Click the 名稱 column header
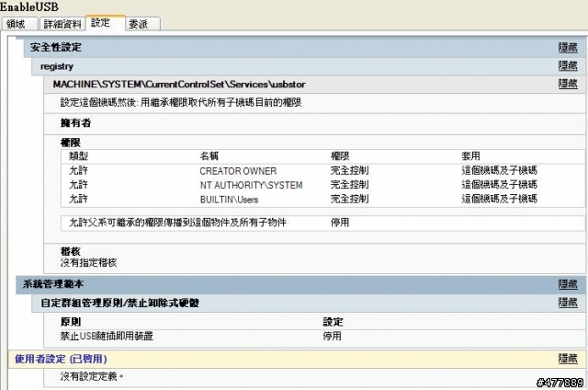The width and height of the screenshot is (588, 390). (x=209, y=156)
